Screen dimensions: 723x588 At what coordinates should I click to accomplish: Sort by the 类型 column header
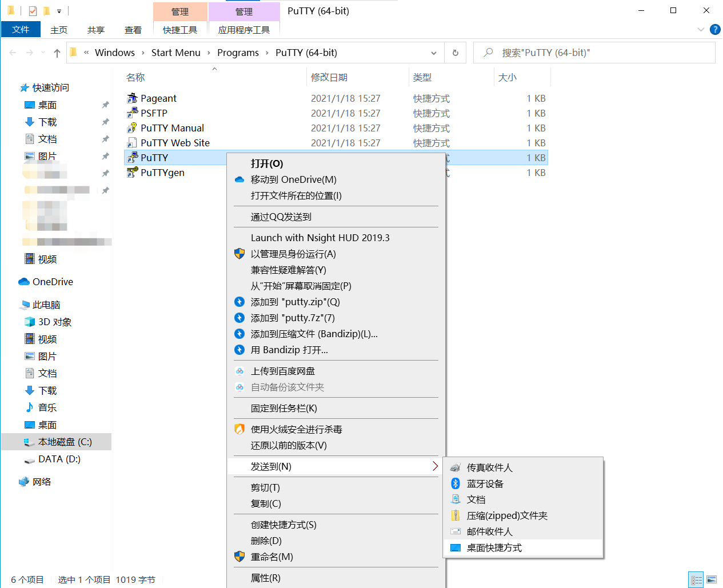422,77
